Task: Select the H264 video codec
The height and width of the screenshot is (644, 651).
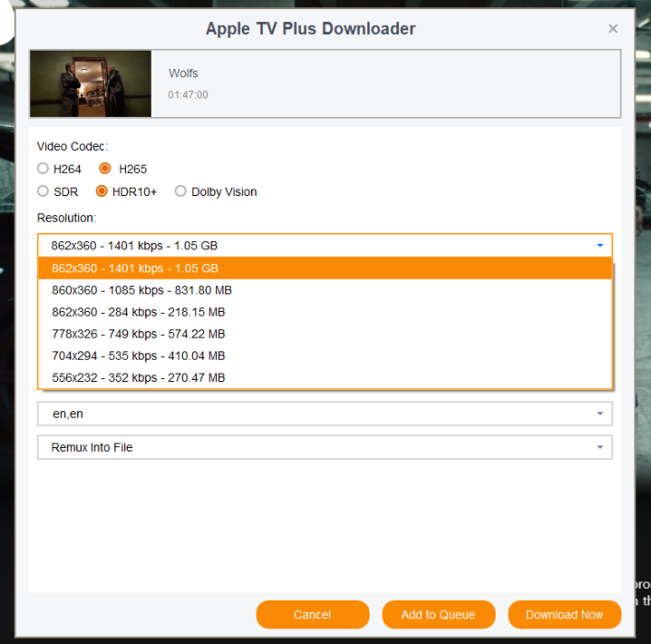Action: pos(43,169)
